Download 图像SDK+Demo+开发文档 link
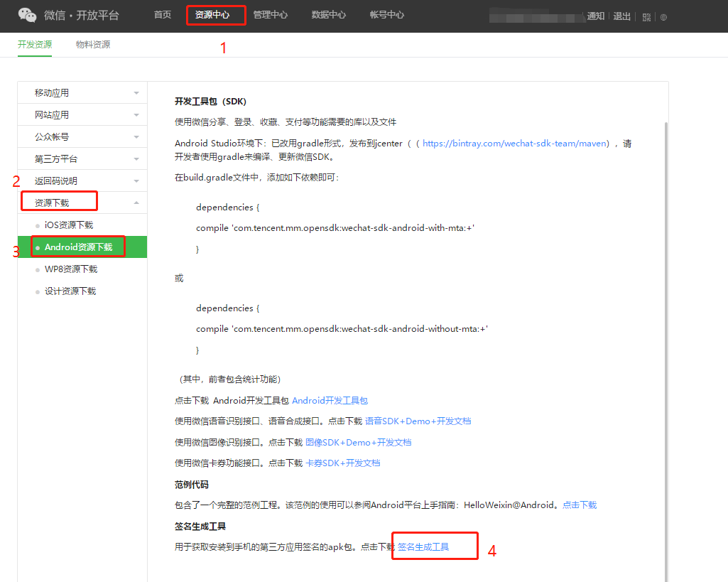 point(358,443)
